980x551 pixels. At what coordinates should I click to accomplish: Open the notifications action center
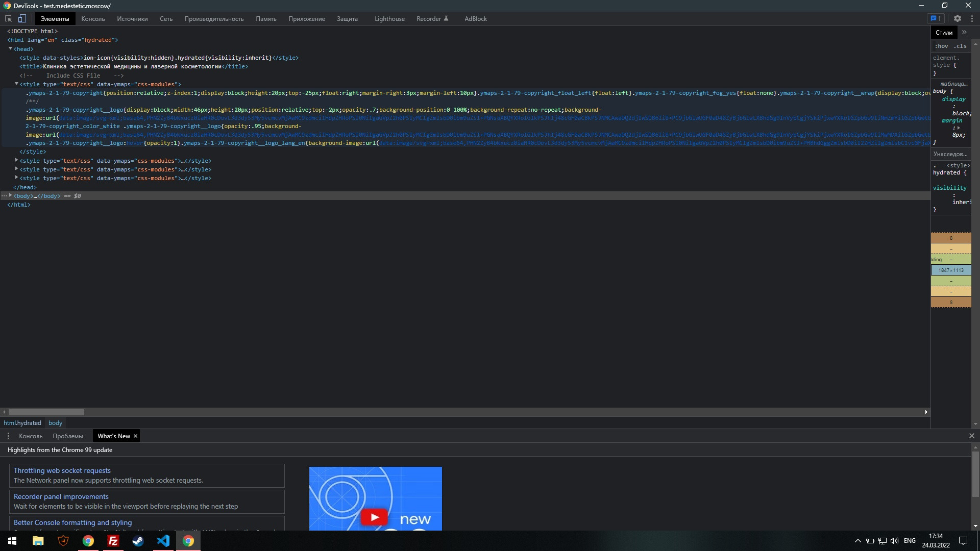(963, 541)
